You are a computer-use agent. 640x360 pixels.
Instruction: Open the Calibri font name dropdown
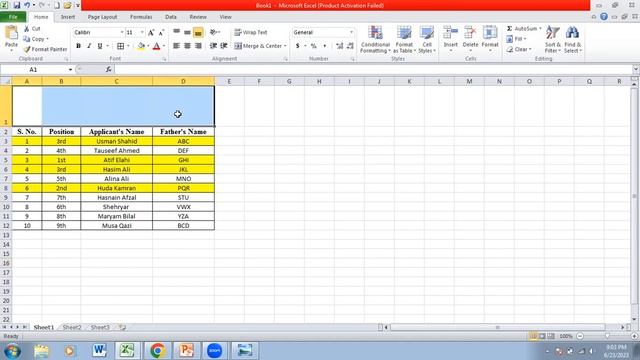point(122,32)
